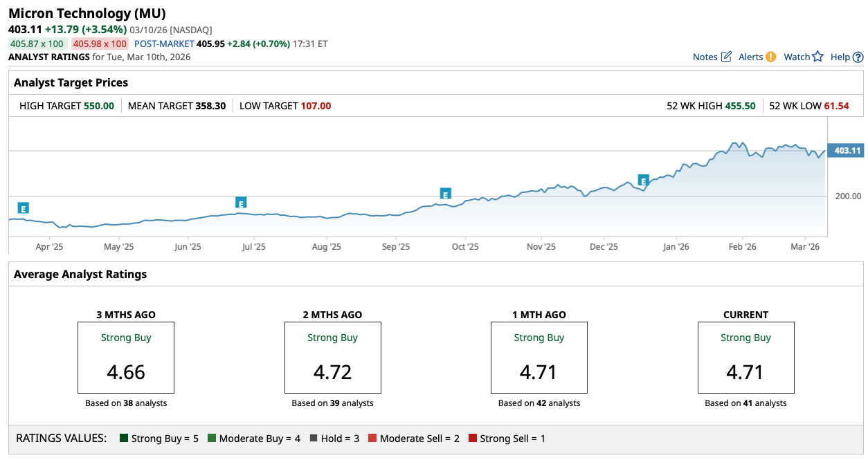Image resolution: width=868 pixels, height=460 pixels.
Task: Click the Strong Sell red swatch
Action: click(x=473, y=439)
